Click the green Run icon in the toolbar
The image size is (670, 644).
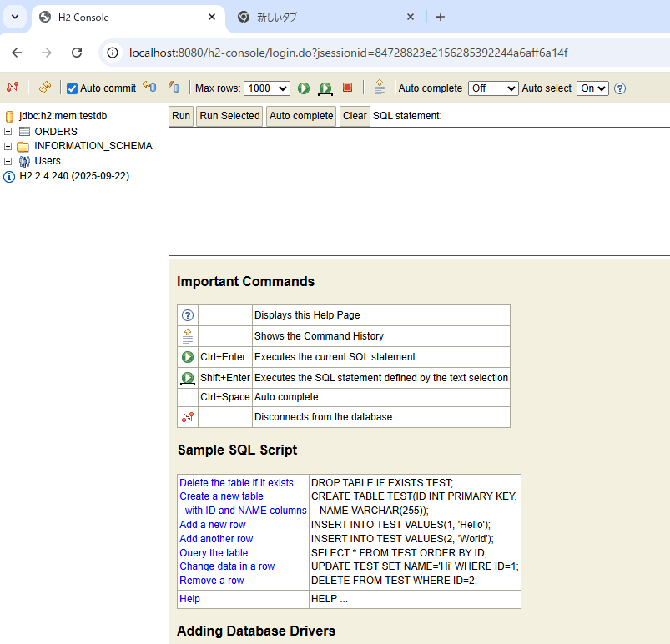(x=304, y=88)
